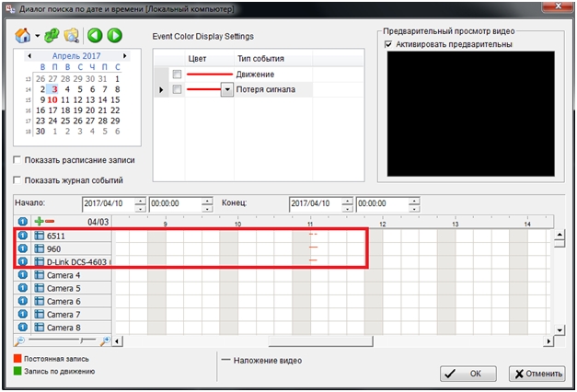This screenshot has width=577, height=392.
Task: Tick the checkbox for 'Движение' event
Action: (177, 74)
